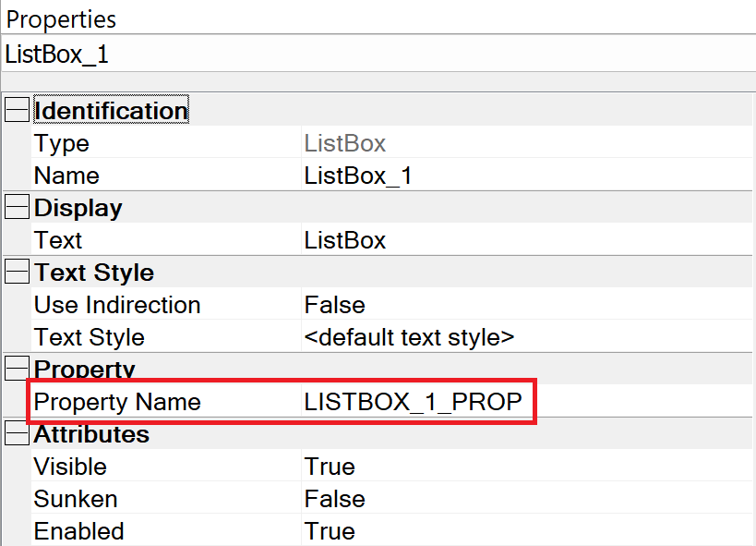756x546 pixels.
Task: Click the ListBox_1 name value
Action: pyautogui.click(x=361, y=176)
